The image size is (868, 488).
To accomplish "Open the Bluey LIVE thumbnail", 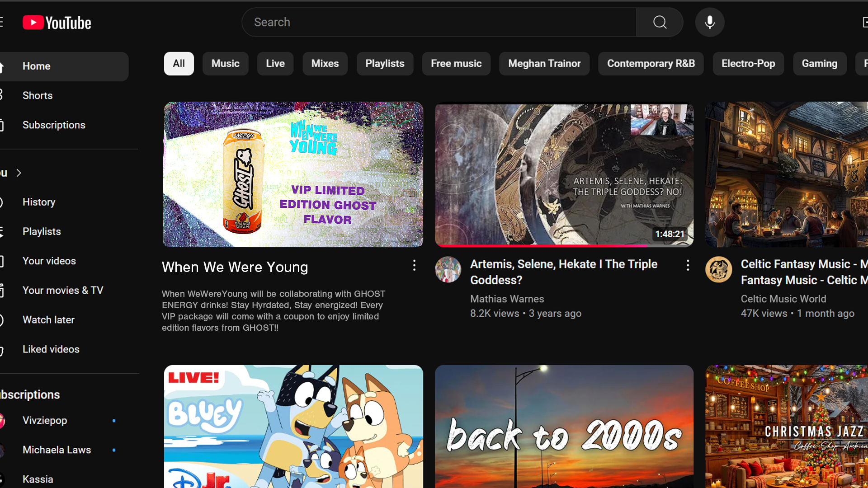I will (293, 427).
